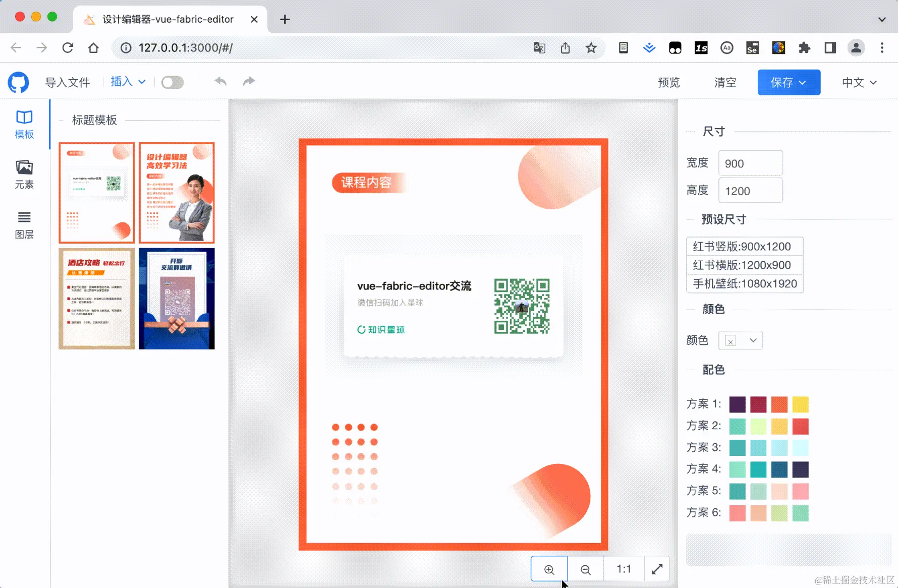The height and width of the screenshot is (588, 898).
Task: Bookmark the page with the star icon
Action: point(591,48)
